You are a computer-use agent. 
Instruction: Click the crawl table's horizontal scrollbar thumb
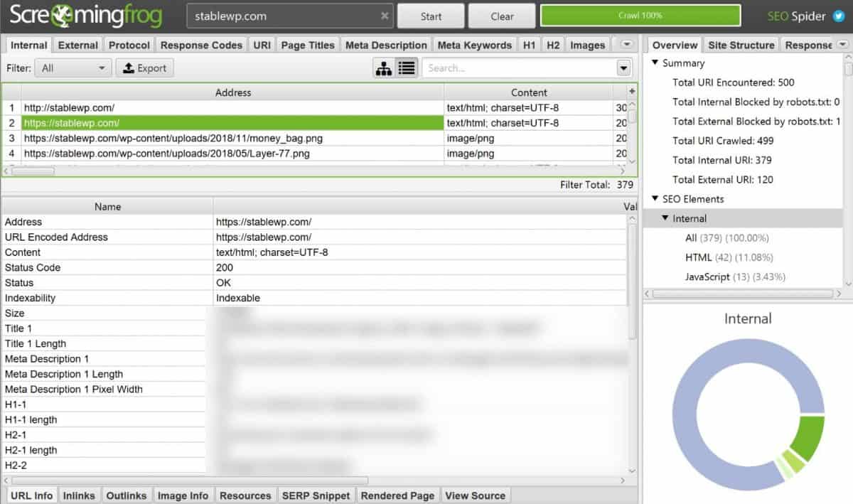(x=33, y=171)
